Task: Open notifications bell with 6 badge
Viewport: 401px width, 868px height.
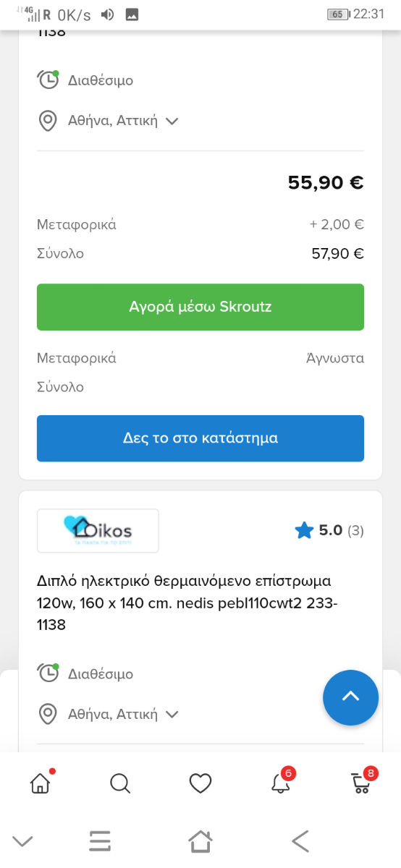Action: tap(282, 781)
